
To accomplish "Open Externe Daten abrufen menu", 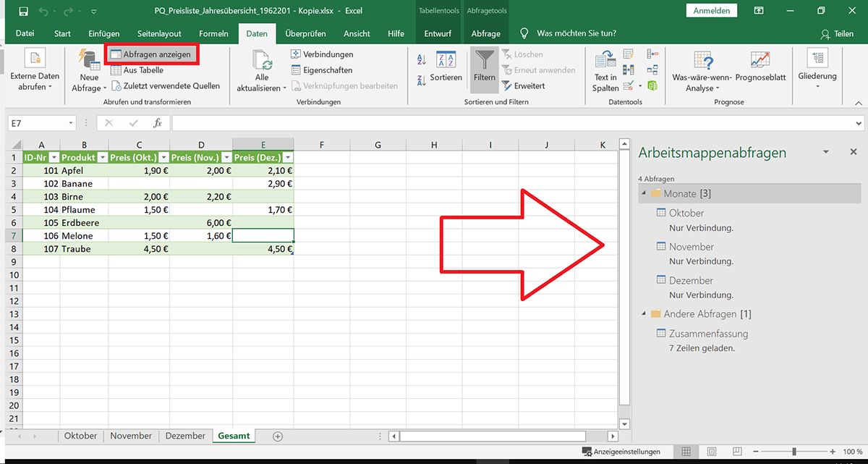I will point(35,71).
